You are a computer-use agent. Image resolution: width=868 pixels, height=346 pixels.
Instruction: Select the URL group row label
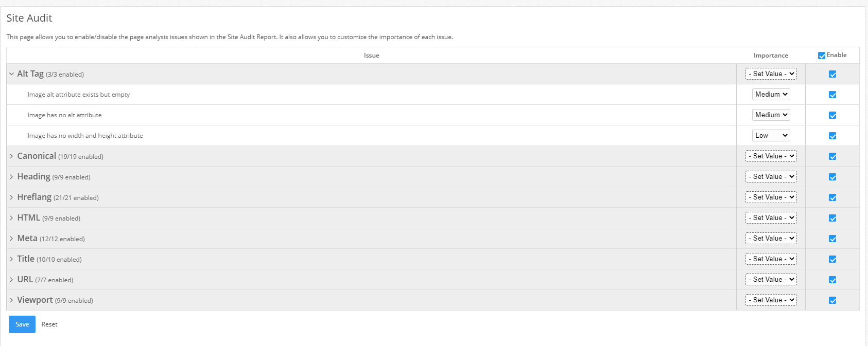(x=25, y=280)
